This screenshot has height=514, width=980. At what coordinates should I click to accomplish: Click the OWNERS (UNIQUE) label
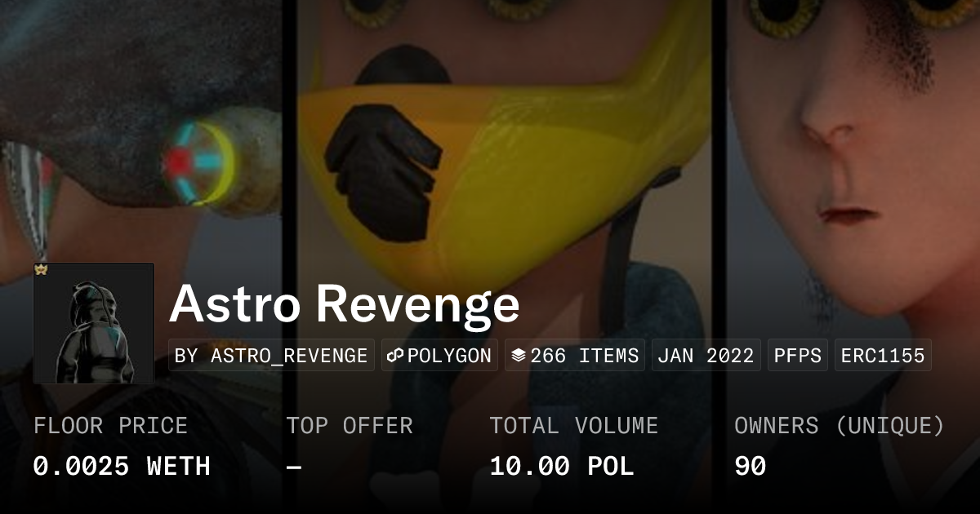840,426
